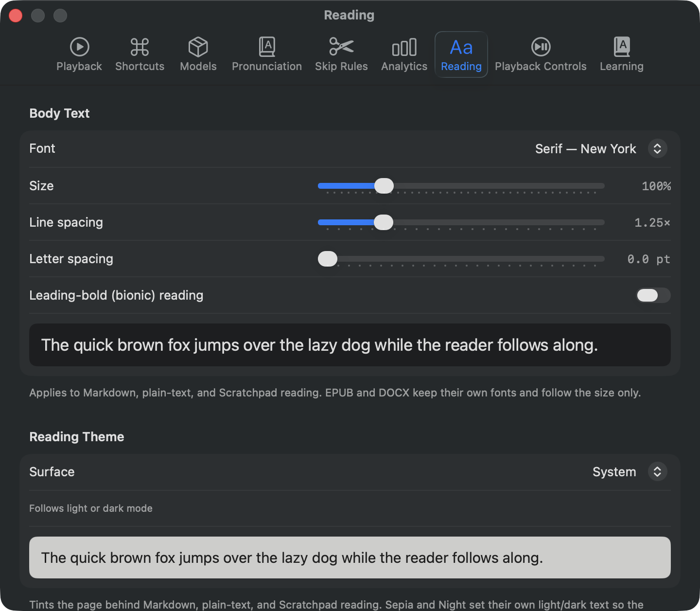
Task: Click the 'Follows light or dark mode' caption
Action: pyautogui.click(x=91, y=508)
